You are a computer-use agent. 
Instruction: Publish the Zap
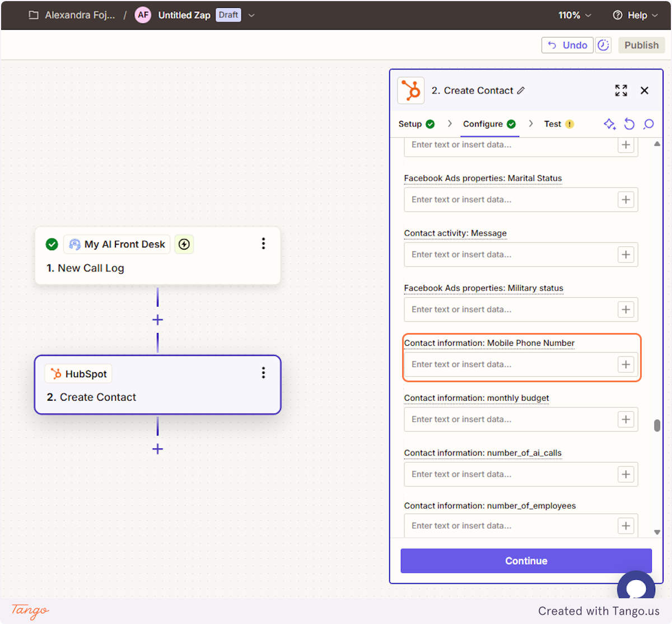click(641, 45)
